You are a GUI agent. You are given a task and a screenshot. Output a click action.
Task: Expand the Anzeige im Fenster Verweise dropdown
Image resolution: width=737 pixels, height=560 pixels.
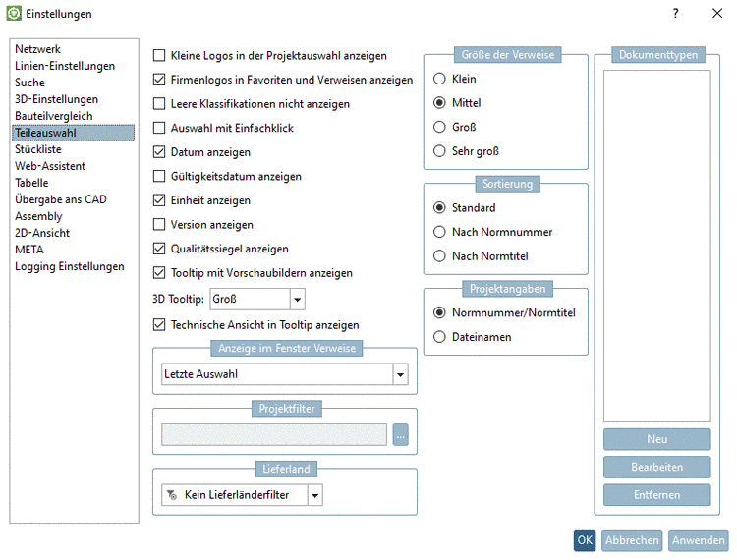[400, 374]
